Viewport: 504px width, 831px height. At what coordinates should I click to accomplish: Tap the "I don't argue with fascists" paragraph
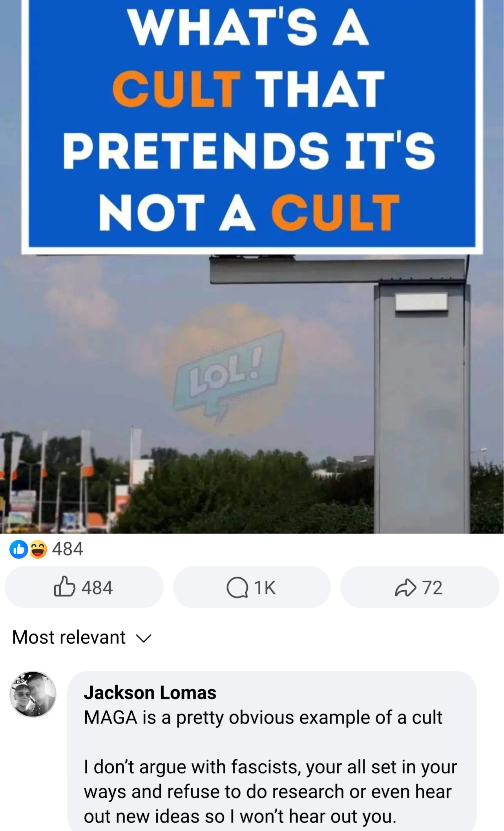(270, 791)
